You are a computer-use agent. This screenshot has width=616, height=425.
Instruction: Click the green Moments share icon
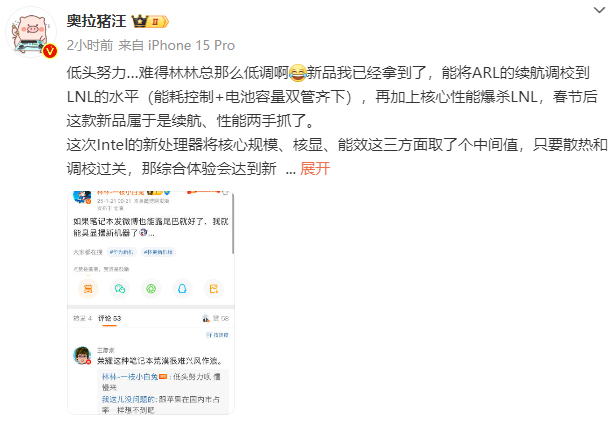click(x=151, y=289)
